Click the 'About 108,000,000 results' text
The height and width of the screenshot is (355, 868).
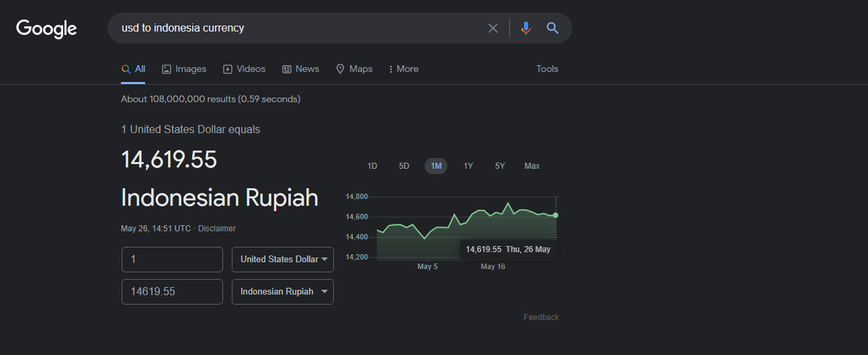click(210, 99)
